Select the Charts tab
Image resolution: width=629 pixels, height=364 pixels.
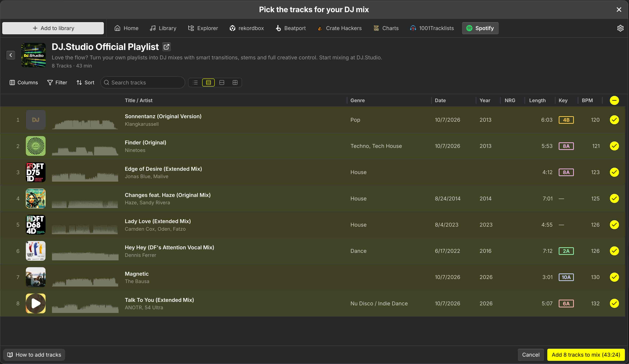click(386, 28)
